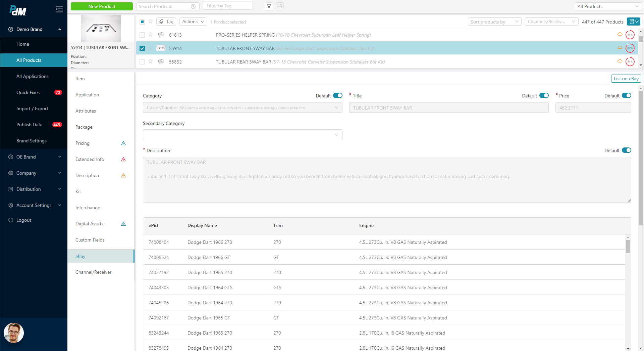The image size is (644, 351).
Task: Click the save search icon beside filter
Action: [280, 6]
